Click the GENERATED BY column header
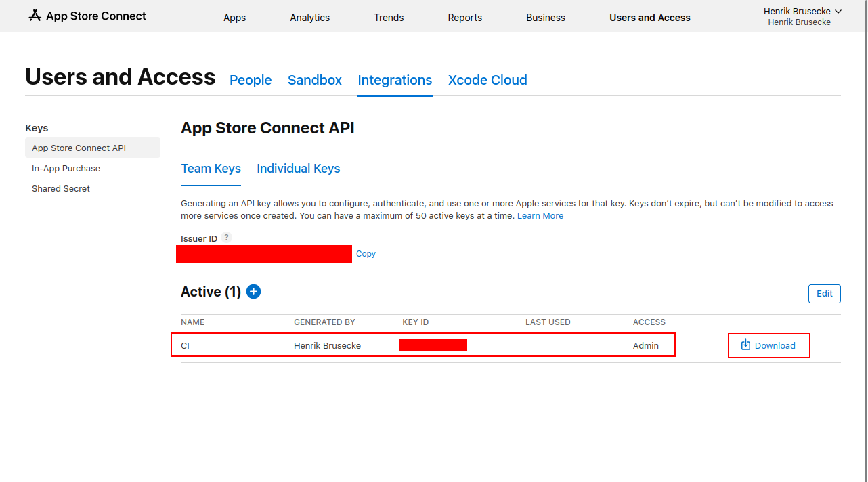The width and height of the screenshot is (868, 482). pos(324,322)
